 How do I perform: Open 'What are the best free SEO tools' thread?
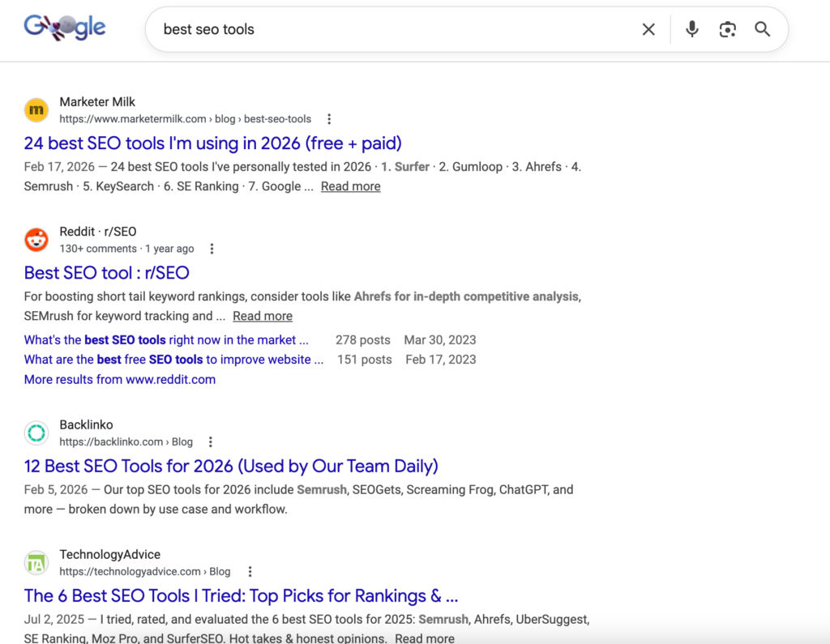[173, 360]
